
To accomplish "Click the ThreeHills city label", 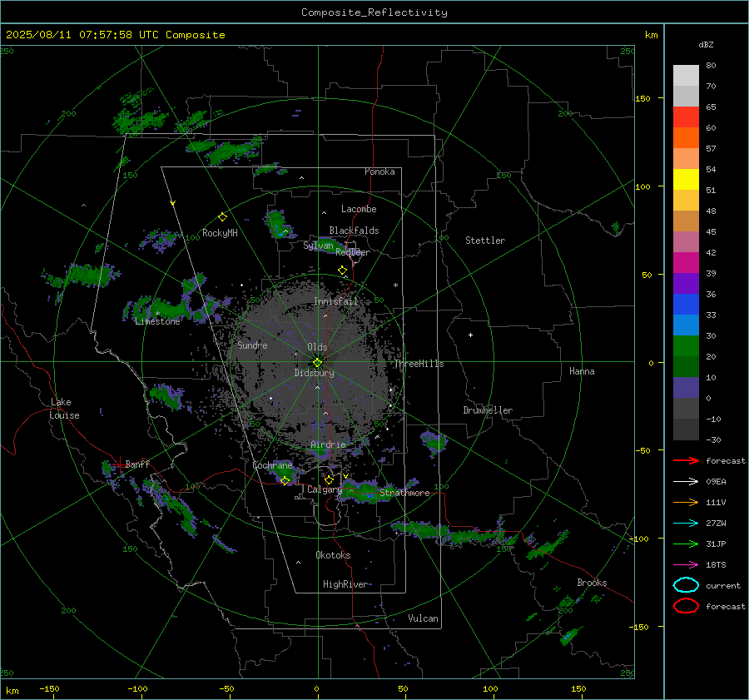I will coord(419,364).
